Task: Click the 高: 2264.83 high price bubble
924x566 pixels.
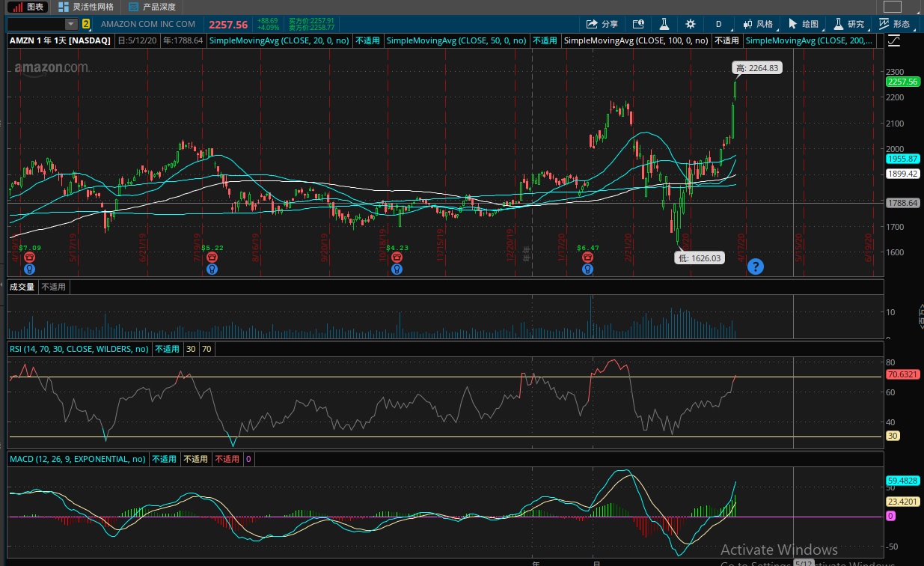Action: (757, 68)
